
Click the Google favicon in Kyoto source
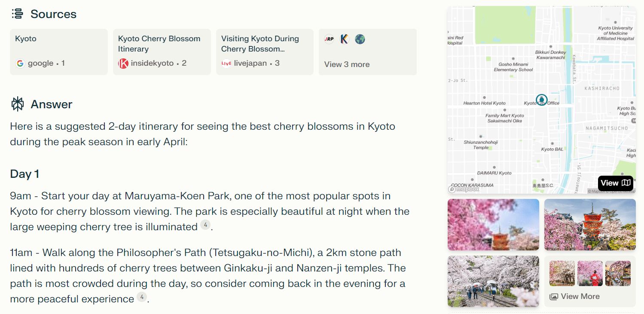20,64
